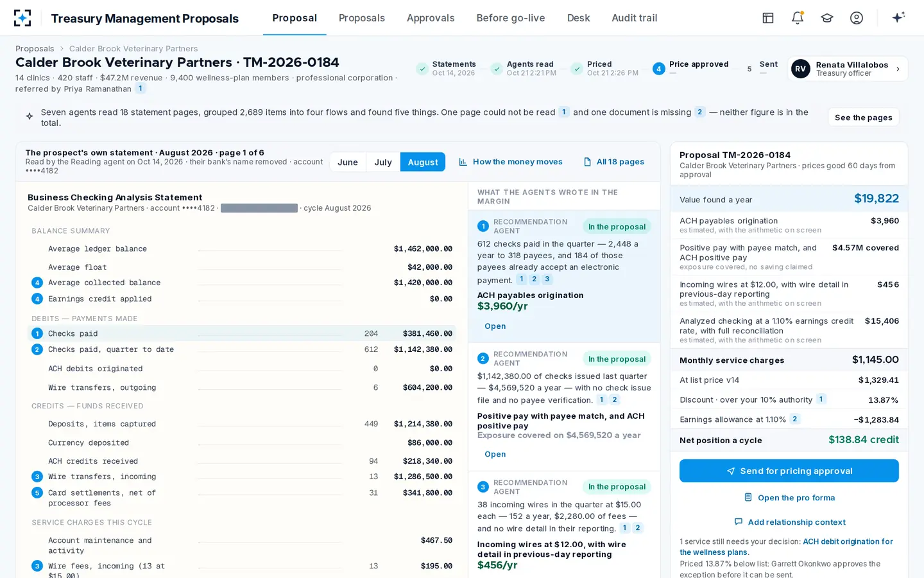Screen dimensions: 924x578
Task: Click the checkmark icon beside Agents read step
Action: (x=497, y=69)
